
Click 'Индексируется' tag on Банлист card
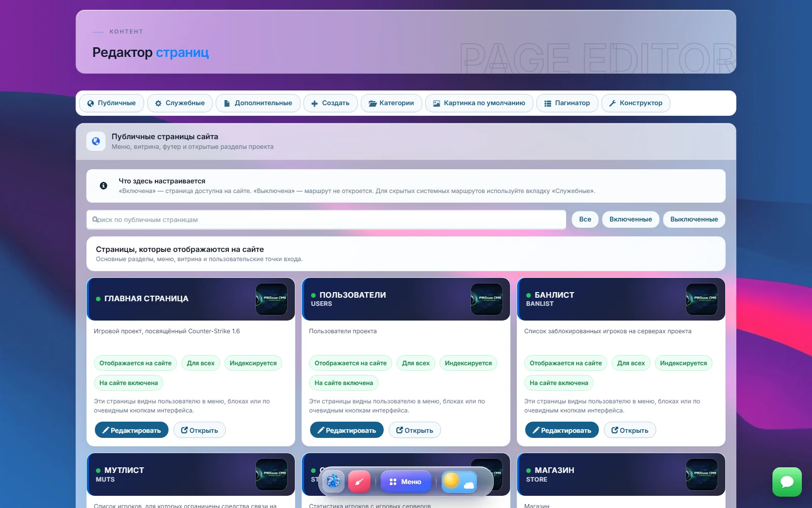(x=684, y=363)
